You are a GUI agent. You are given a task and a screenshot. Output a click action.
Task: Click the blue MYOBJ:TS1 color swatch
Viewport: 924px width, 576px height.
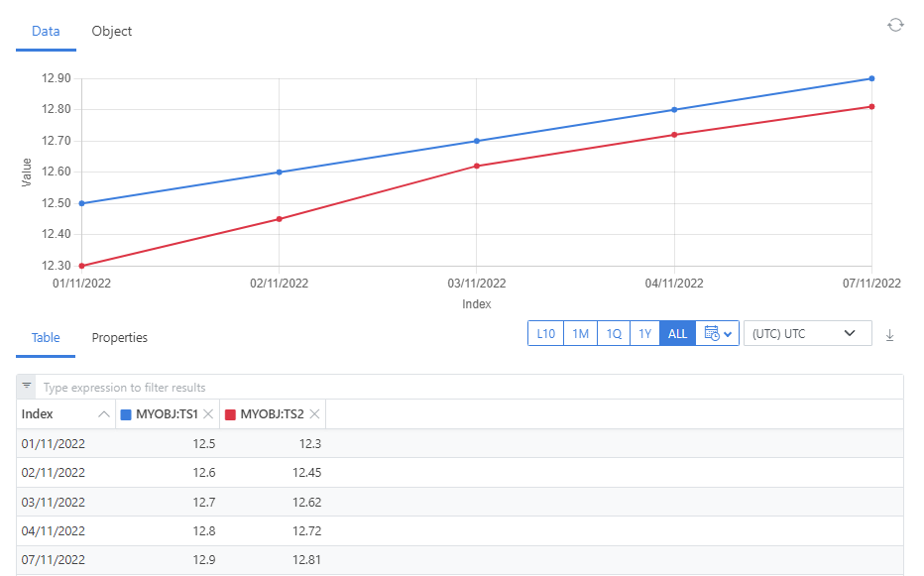[126, 414]
